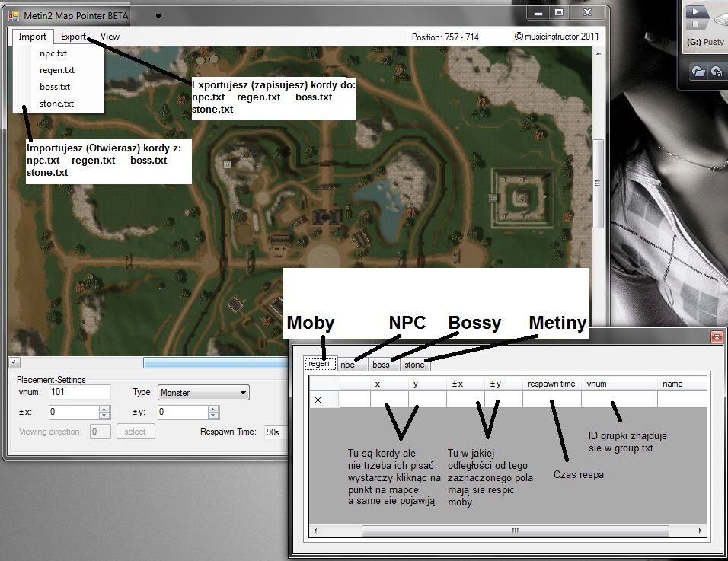
Task: Choose npc.txt from the Import menu
Action: click(x=58, y=53)
